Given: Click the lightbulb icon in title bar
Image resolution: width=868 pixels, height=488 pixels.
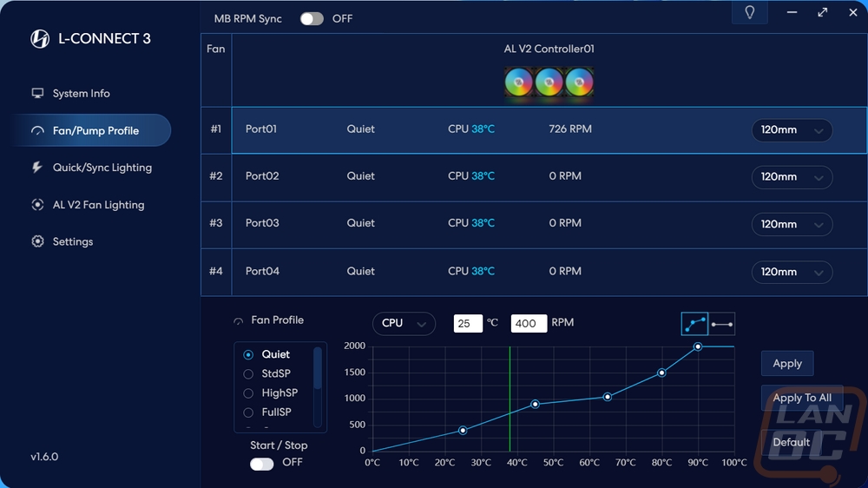Looking at the screenshot, I should coord(750,12).
